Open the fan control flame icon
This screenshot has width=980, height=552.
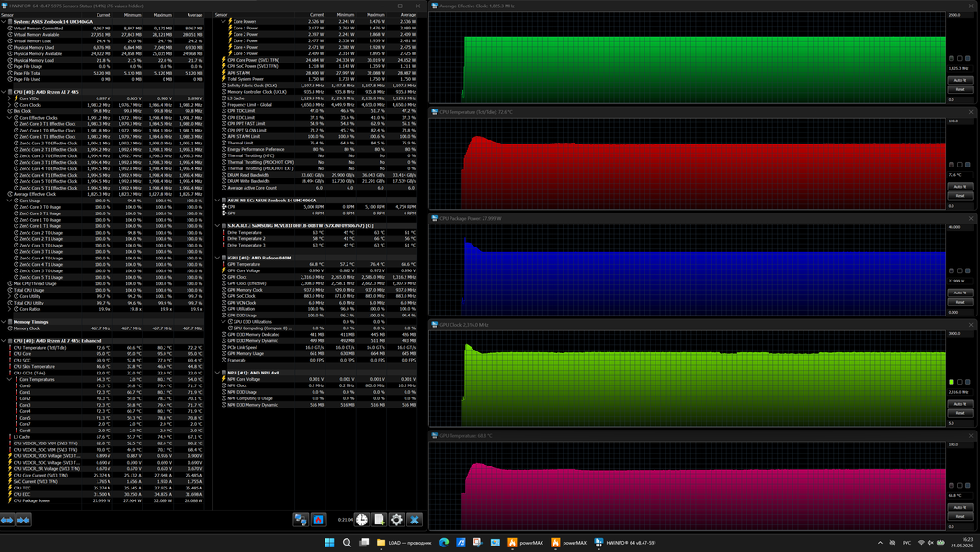318,520
